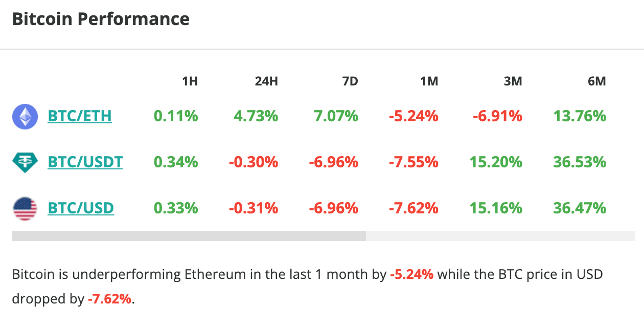
Task: Click the BTC/ETH 24H value 4.73%
Action: 256,117
